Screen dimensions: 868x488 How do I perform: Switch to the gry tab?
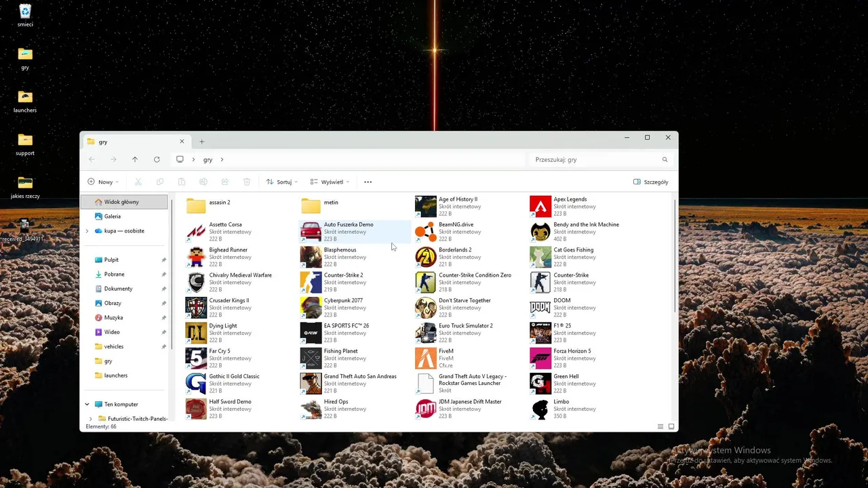[x=135, y=142]
